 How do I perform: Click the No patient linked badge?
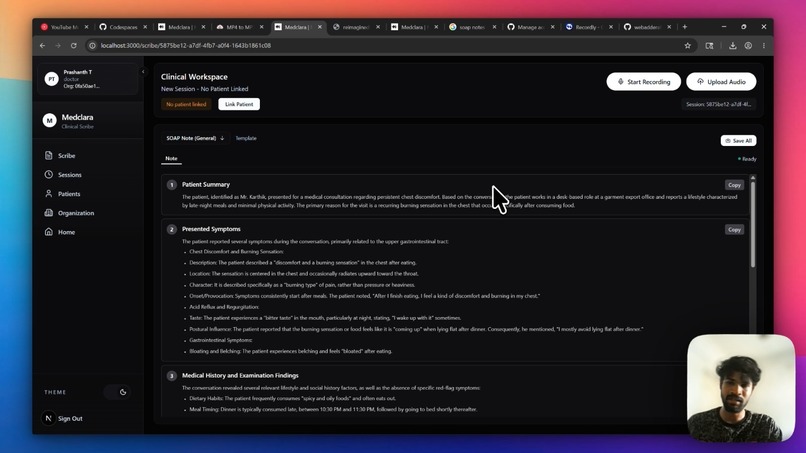click(186, 104)
